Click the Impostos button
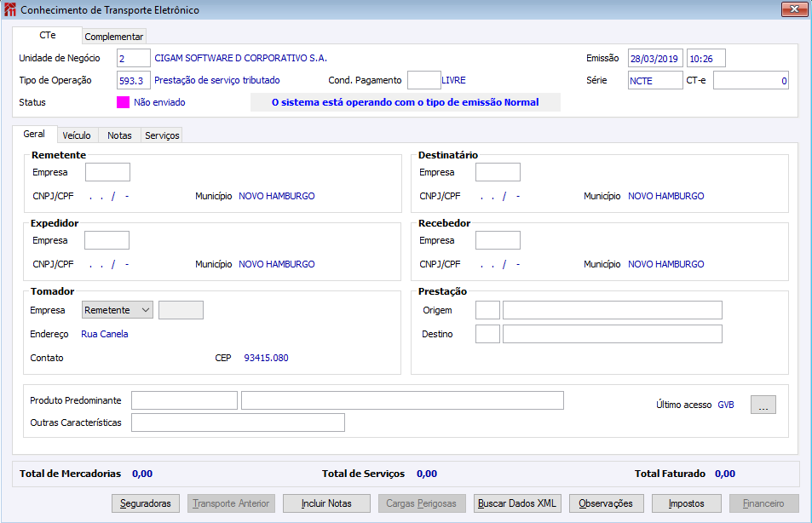 click(687, 503)
